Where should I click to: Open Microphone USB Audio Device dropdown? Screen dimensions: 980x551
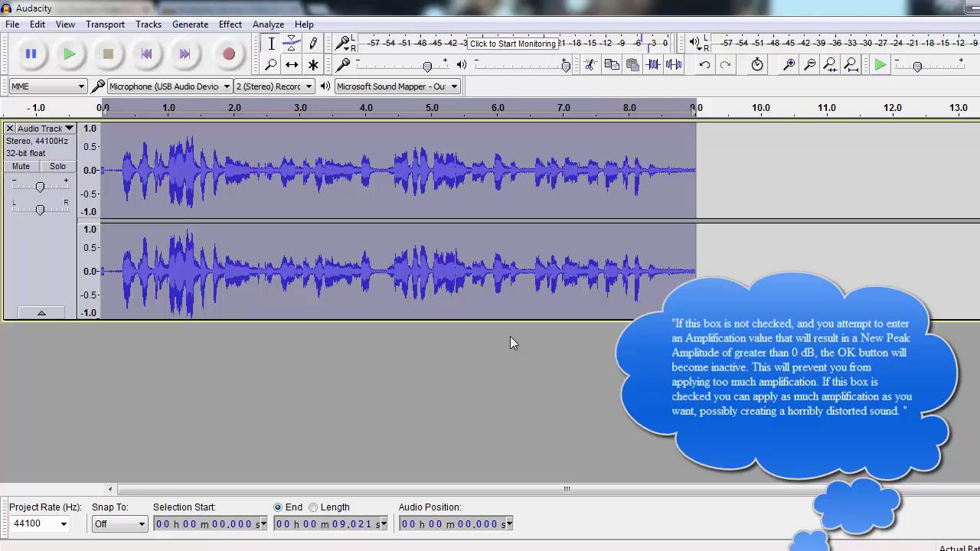click(170, 86)
